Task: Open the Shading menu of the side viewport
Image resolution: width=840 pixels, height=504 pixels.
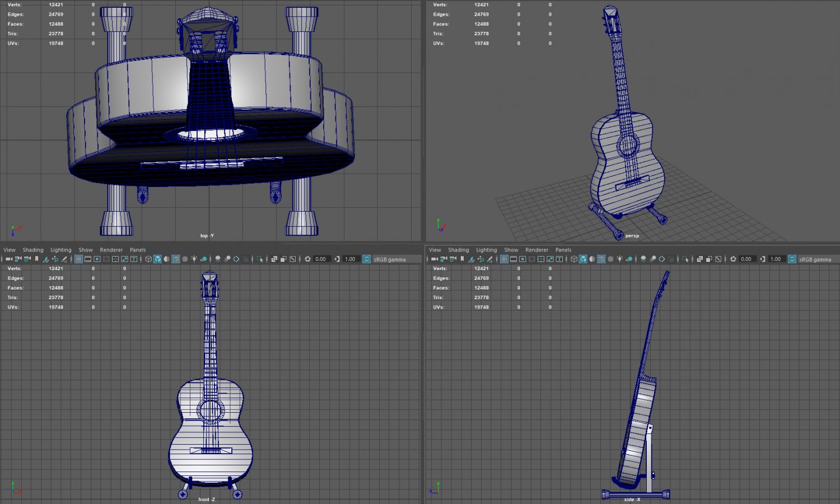Action: point(458,250)
